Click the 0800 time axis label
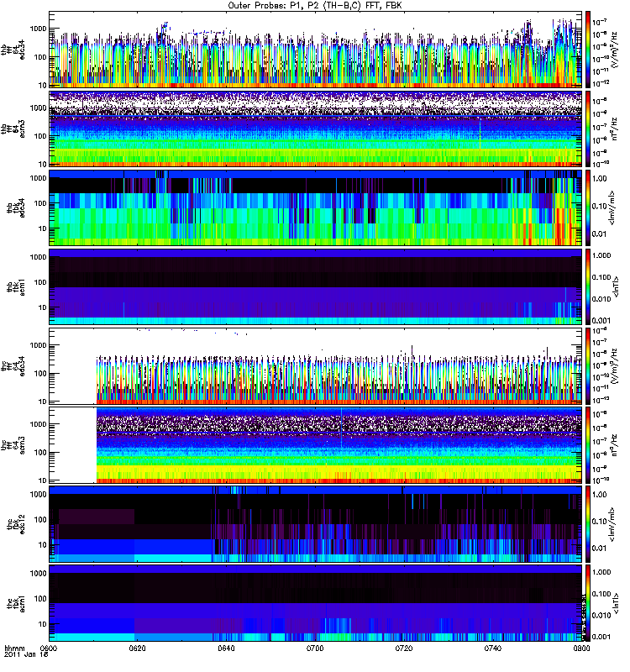The height and width of the screenshot is (672, 630). coord(581,648)
